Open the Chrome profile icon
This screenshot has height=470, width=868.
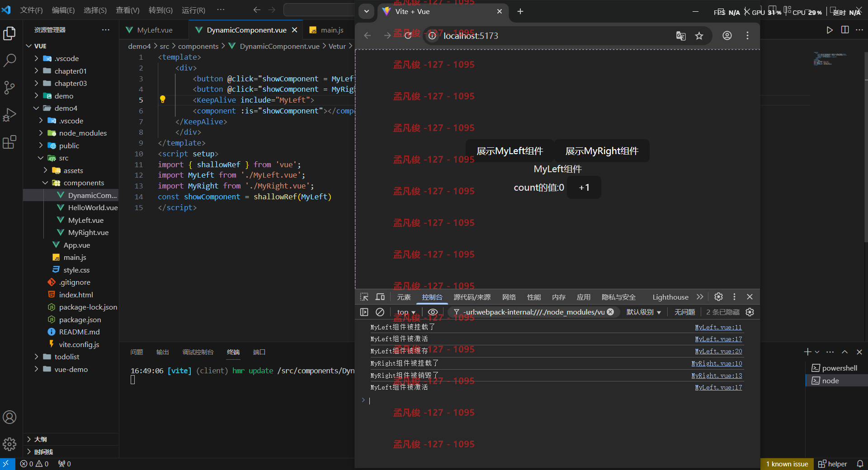pyautogui.click(x=727, y=36)
